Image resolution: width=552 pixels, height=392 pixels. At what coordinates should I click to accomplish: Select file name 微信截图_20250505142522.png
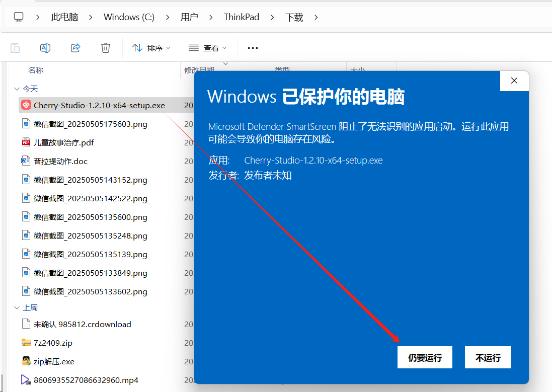[x=91, y=199]
